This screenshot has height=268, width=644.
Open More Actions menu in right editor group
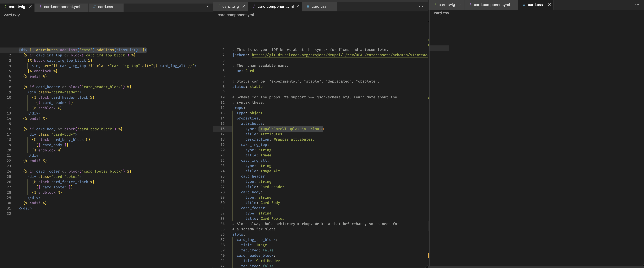pos(637,5)
